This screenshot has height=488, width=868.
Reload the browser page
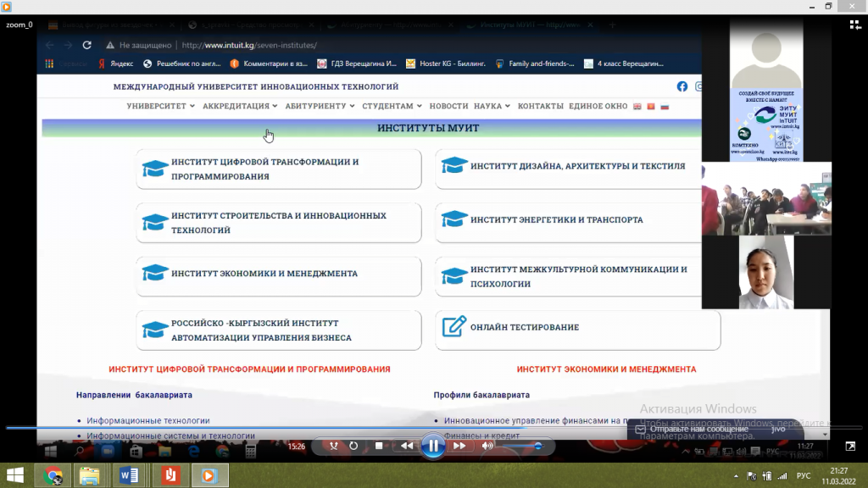(87, 46)
